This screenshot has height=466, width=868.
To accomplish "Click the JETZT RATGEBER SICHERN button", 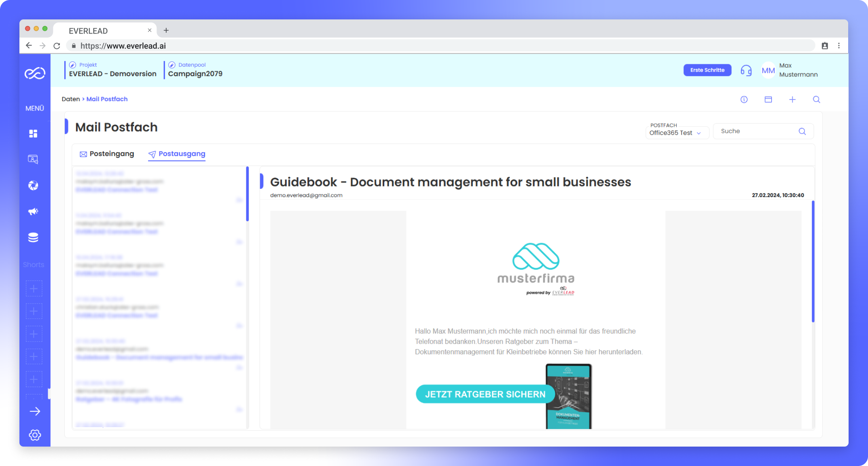I will pos(485,394).
